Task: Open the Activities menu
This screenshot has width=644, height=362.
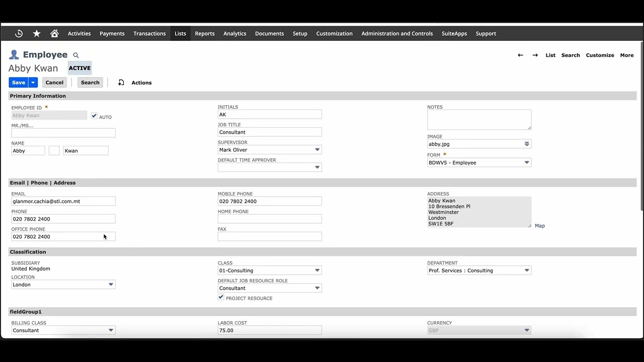Action: coord(79,34)
